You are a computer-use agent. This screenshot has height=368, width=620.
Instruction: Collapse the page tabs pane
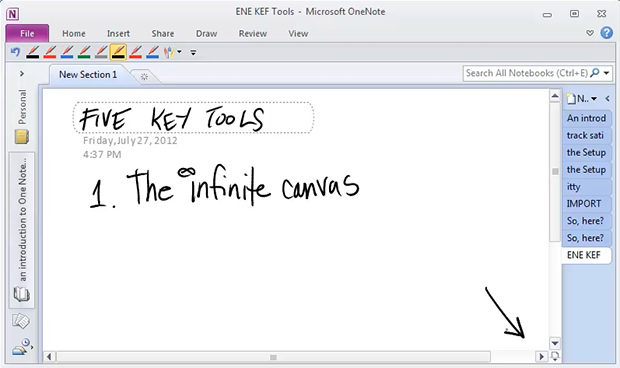pyautogui.click(x=607, y=98)
